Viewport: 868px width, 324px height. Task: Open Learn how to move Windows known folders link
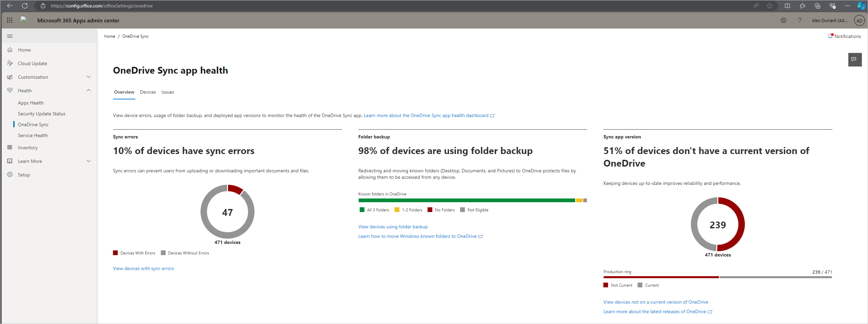pos(420,236)
